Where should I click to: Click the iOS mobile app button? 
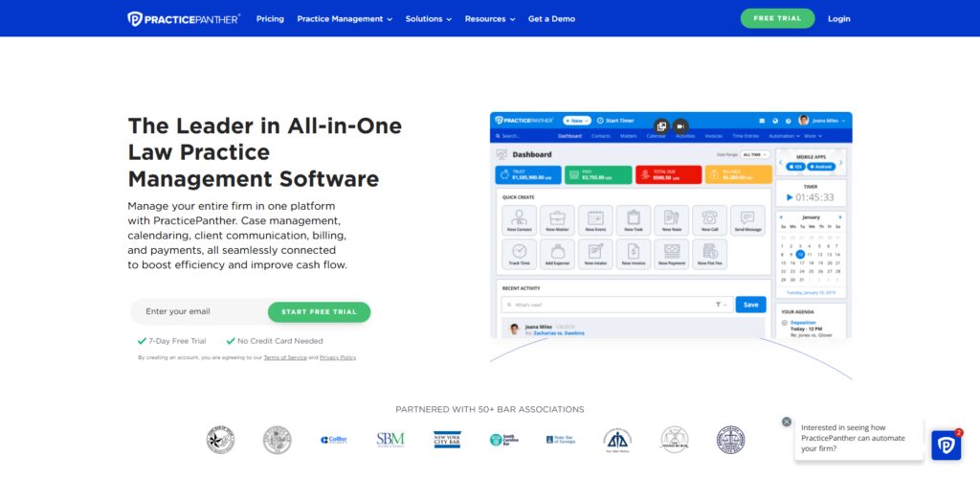(x=795, y=167)
